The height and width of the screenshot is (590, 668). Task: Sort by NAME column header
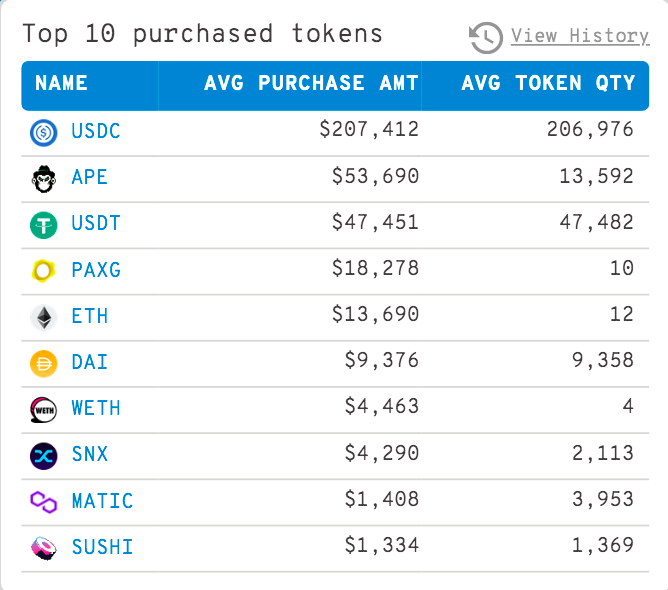coord(62,84)
